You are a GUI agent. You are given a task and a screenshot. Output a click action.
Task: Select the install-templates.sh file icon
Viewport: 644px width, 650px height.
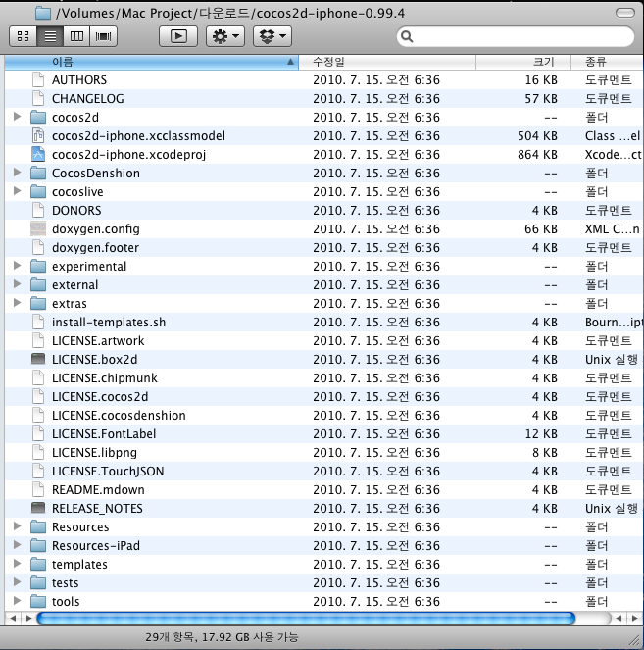click(38, 322)
